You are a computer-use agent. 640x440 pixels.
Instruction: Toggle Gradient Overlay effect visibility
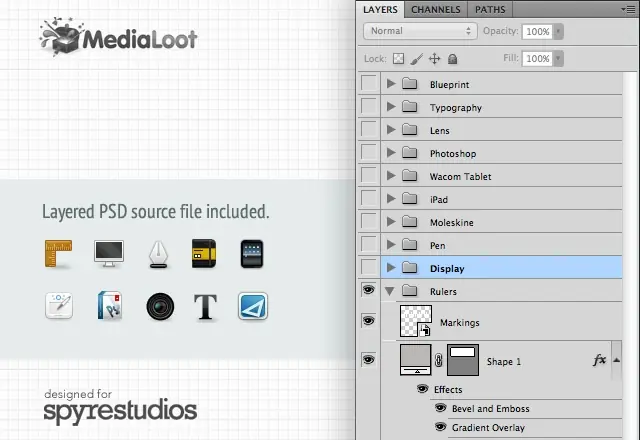point(440,427)
